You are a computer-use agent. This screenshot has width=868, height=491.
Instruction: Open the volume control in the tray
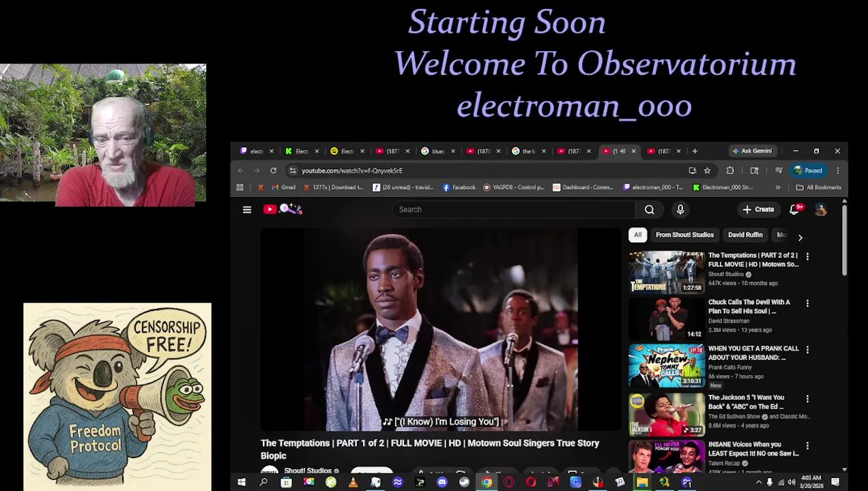(x=792, y=483)
